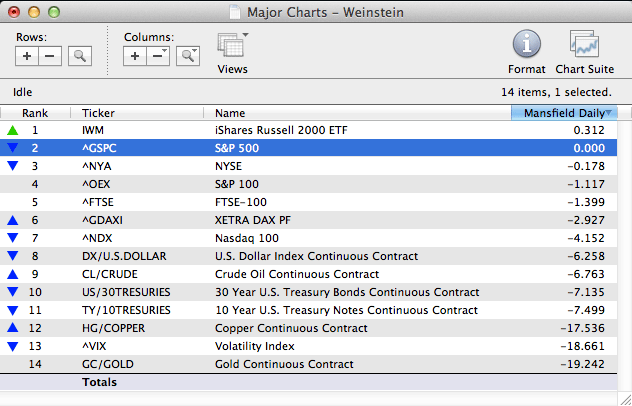Click blue down arrow beside ^NYA
This screenshot has width=632, height=406.
[12, 166]
